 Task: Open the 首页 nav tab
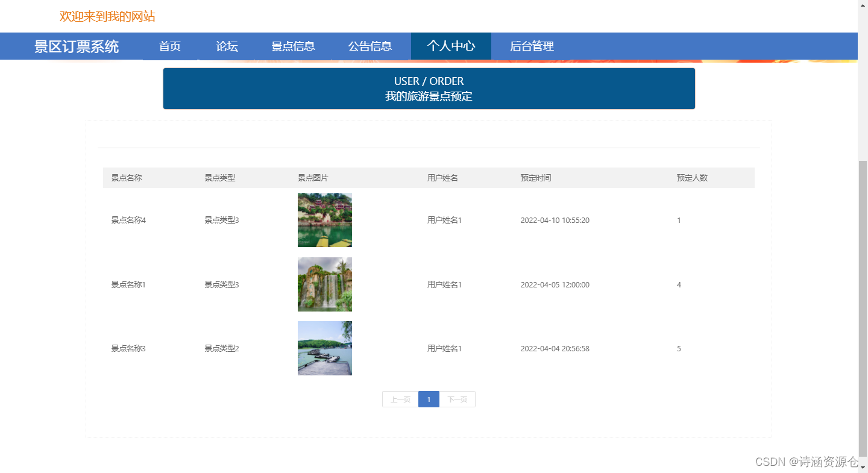click(x=170, y=46)
